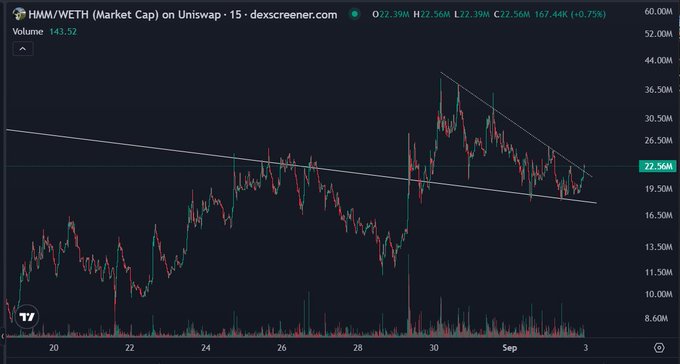
Task: Collapse the indicator legend chevron button
Action: [23, 49]
